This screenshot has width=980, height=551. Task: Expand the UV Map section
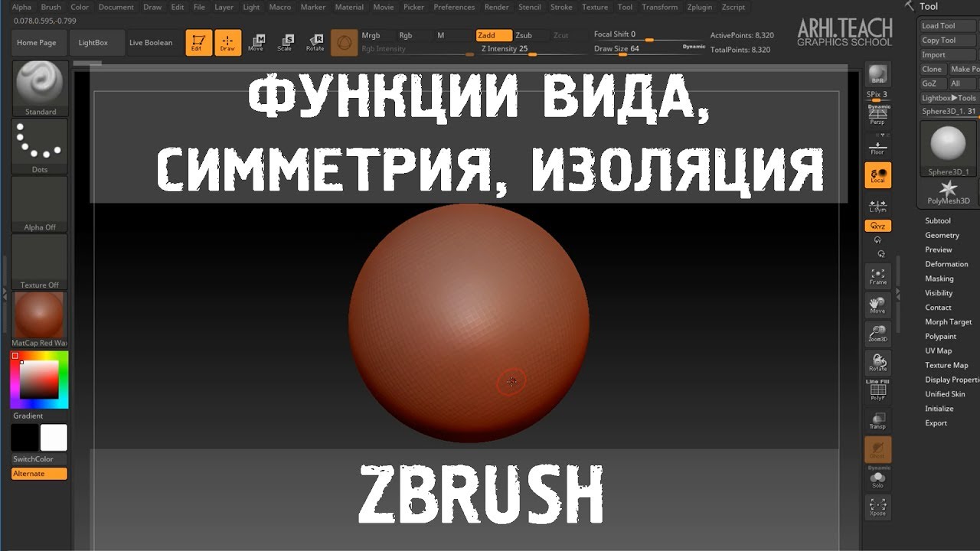(x=938, y=351)
